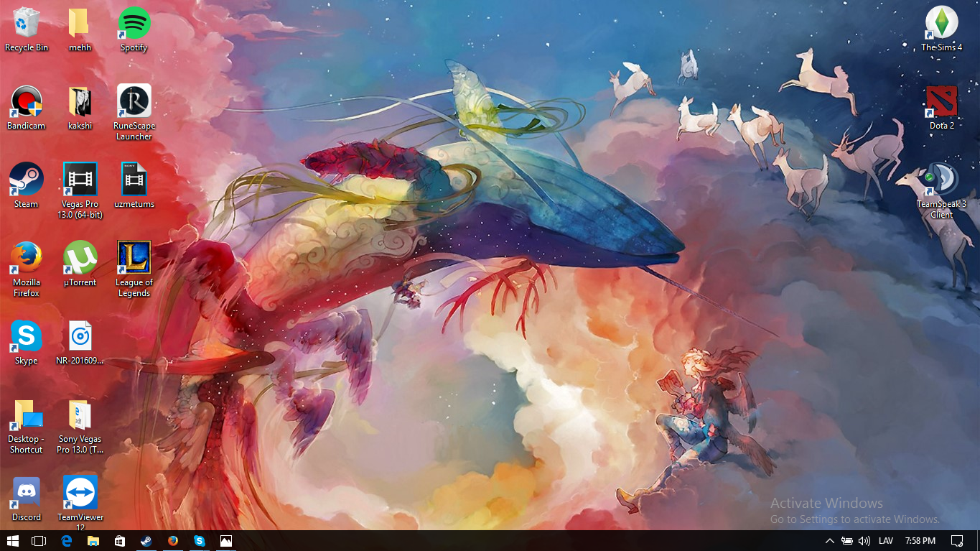Open the kakshi folder

pyautogui.click(x=80, y=108)
